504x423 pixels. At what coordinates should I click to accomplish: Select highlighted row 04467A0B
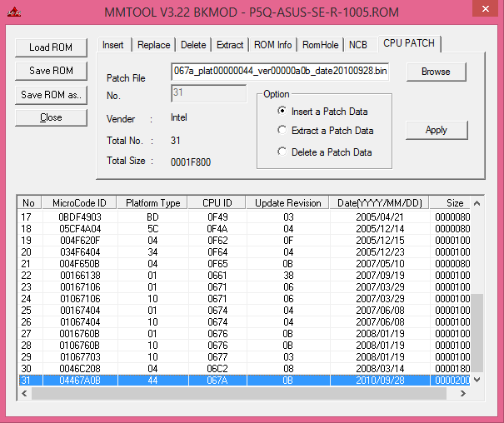[x=244, y=381]
